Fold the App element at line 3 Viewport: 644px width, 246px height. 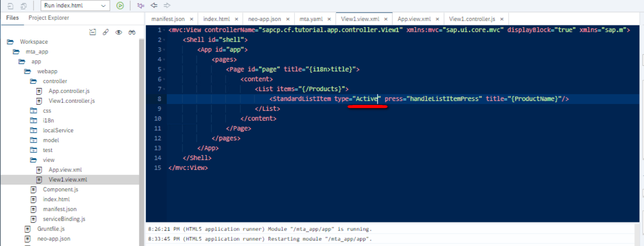click(x=164, y=50)
